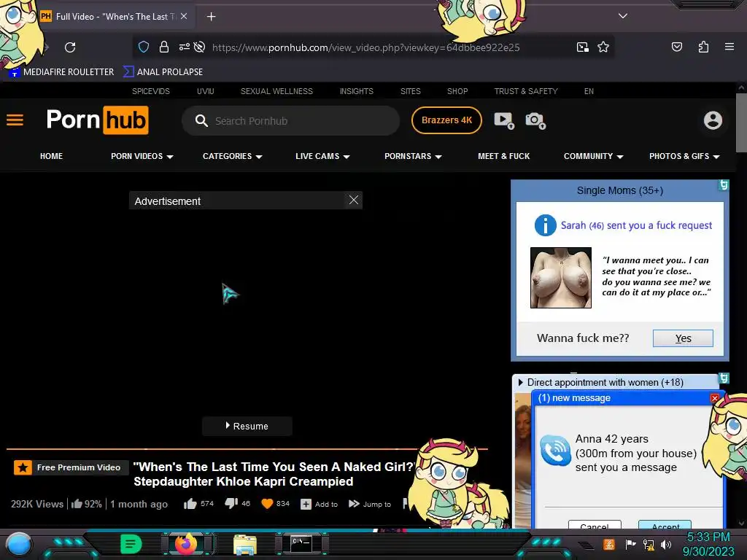Screen dimensions: 747x560
Task: Click the Yes button in the side ad
Action: [683, 338]
